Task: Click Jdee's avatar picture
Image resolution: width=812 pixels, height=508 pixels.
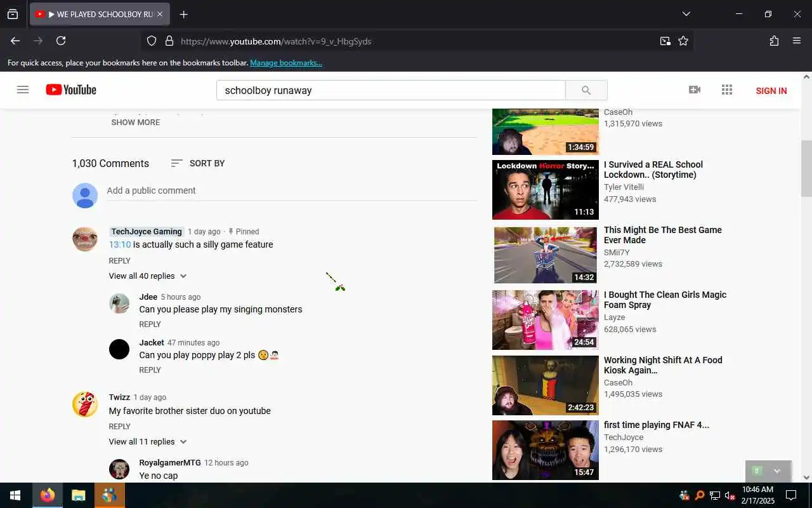Action: (119, 304)
